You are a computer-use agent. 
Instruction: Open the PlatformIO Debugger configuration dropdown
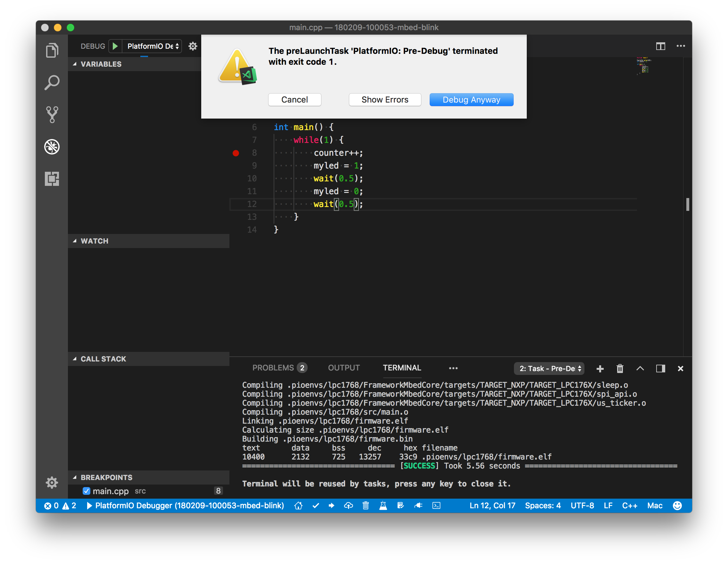pos(152,46)
